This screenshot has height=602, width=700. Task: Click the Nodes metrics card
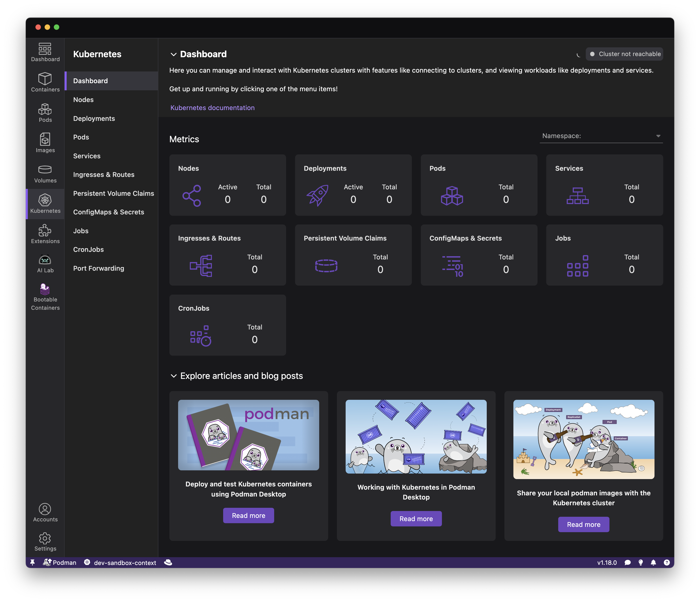point(227,185)
